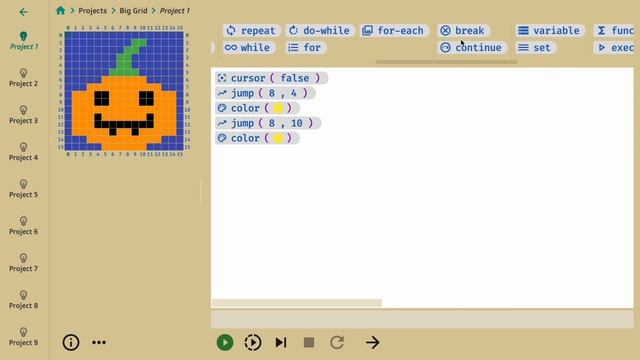Pick the continue block
The image size is (640, 360).
click(472, 48)
